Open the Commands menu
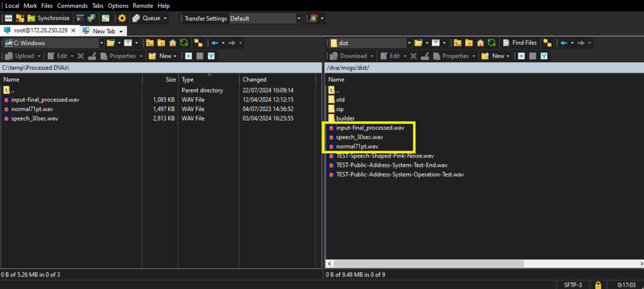Image resolution: width=644 pixels, height=289 pixels. pyautogui.click(x=72, y=6)
